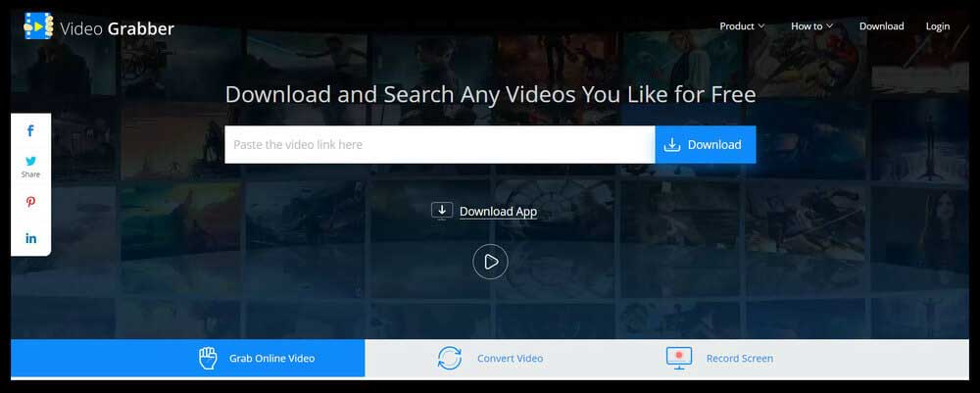Viewport: 980px width, 393px height.
Task: Open the Download nav link
Action: 881,26
